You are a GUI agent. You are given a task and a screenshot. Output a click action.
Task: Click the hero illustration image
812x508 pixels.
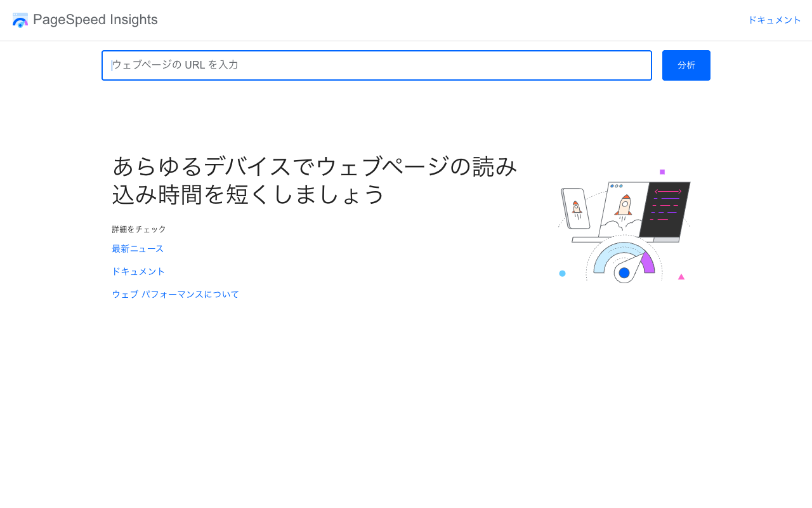(x=624, y=229)
